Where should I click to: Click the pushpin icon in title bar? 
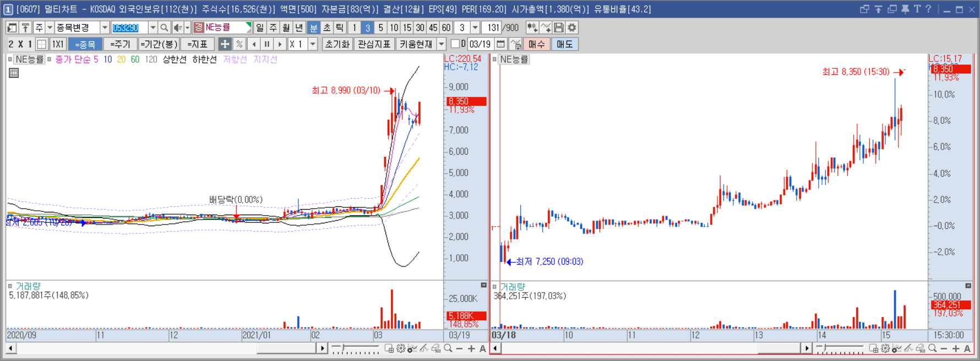coord(905,9)
